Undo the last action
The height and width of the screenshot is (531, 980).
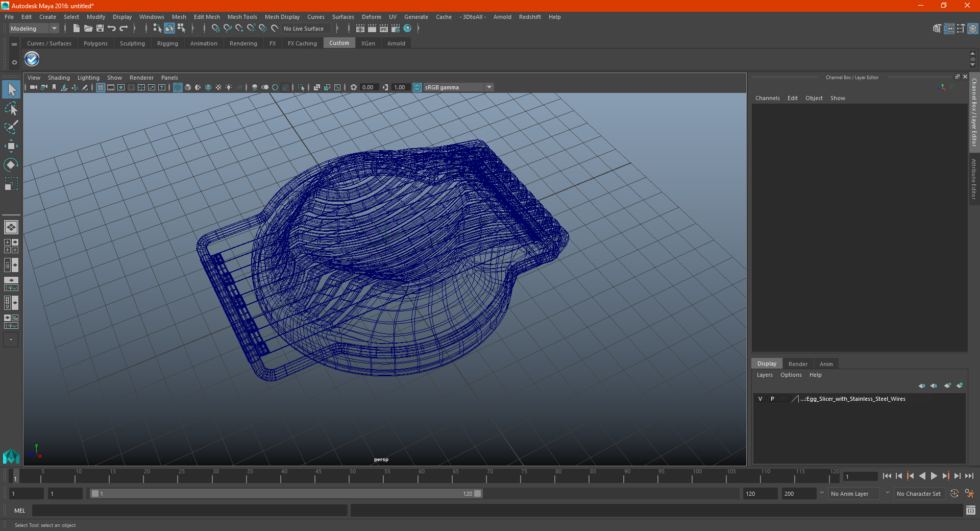coord(112,29)
